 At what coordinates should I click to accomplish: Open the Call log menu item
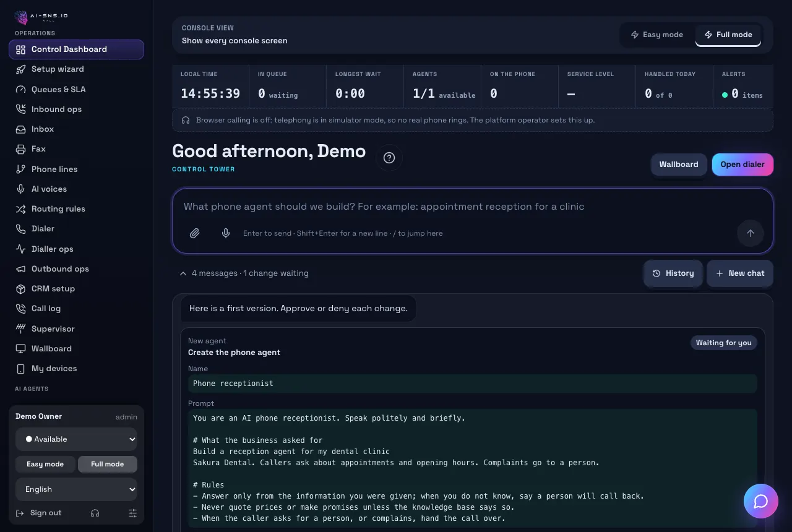(x=76, y=308)
